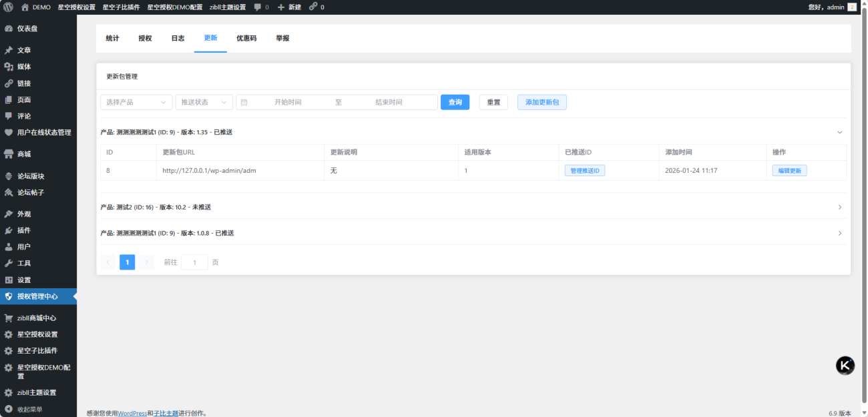
Task: Switch to the 优惠码 tab
Action: pos(246,39)
